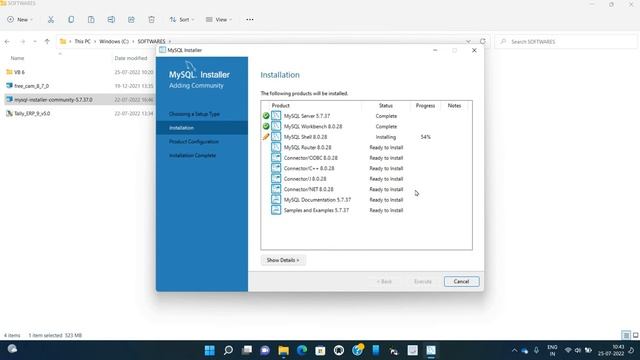The image size is (640, 360).
Task: Expand recent locations chevron in Explorer navigation
Action: point(35,42)
